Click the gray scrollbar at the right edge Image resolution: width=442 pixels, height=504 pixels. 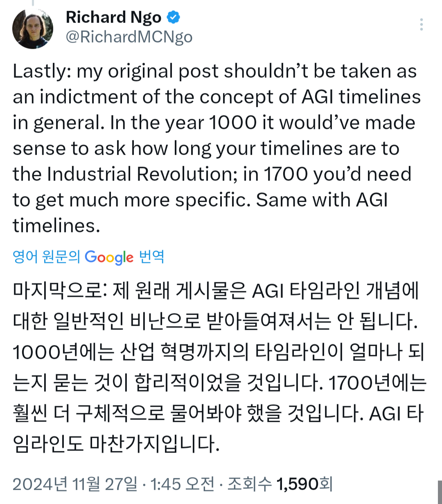point(440,491)
